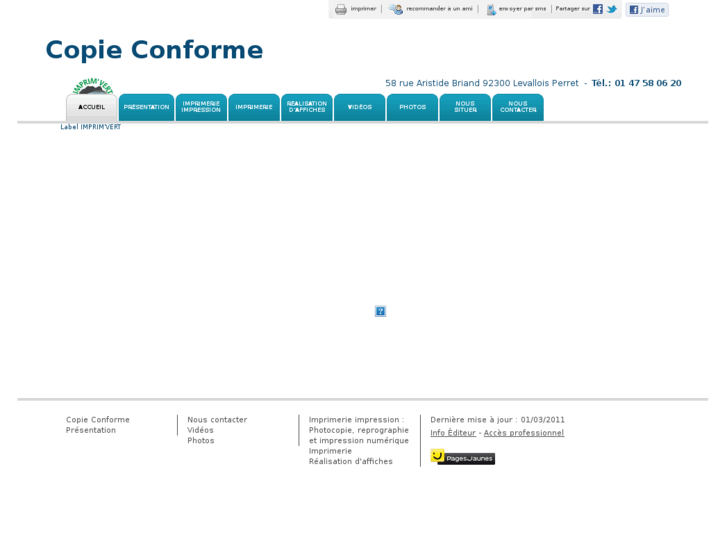
Task: Click recommander à un ami link
Action: pyautogui.click(x=439, y=9)
